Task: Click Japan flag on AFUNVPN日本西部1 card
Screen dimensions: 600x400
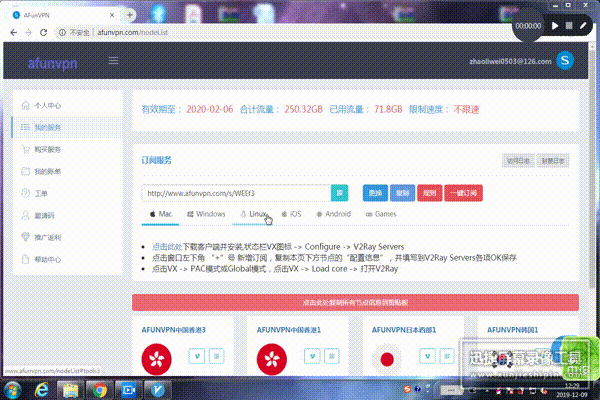Action: (x=387, y=359)
